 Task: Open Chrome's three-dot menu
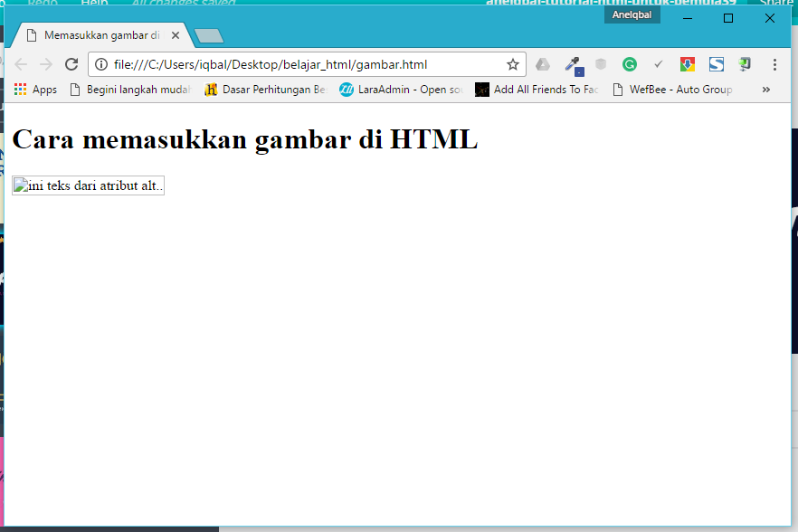[x=774, y=64]
